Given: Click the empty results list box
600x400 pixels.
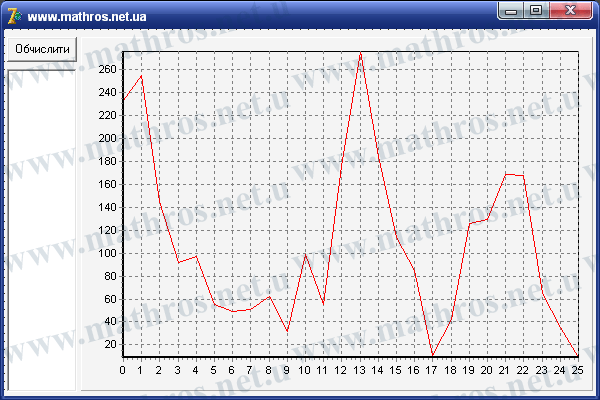Looking at the screenshot, I should click(x=42, y=230).
